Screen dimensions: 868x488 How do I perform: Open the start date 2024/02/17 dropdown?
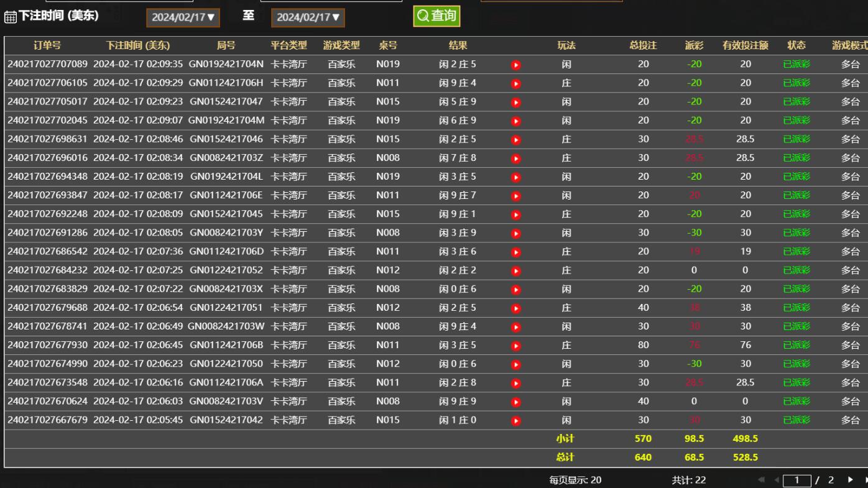tap(183, 17)
